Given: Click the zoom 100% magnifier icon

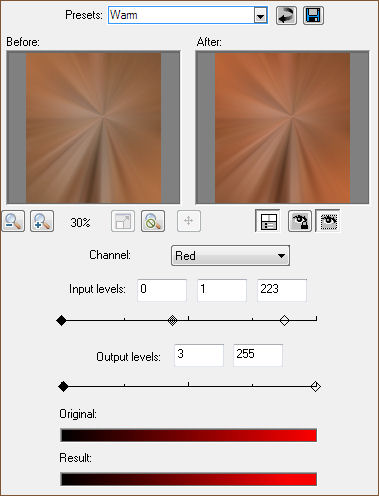Looking at the screenshot, I should [153, 221].
